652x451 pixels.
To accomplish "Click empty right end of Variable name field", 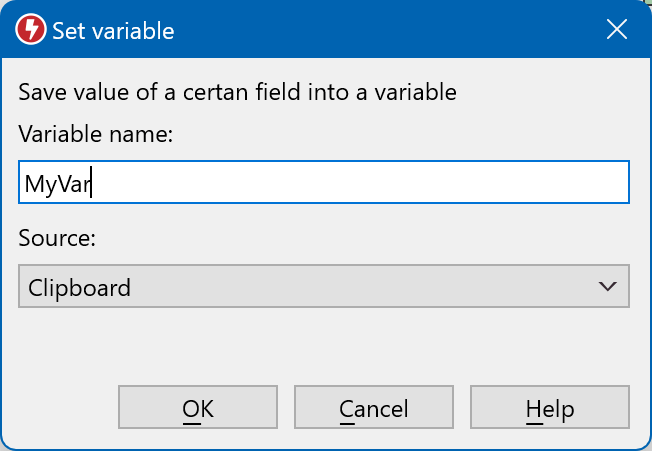I will click(580, 183).
